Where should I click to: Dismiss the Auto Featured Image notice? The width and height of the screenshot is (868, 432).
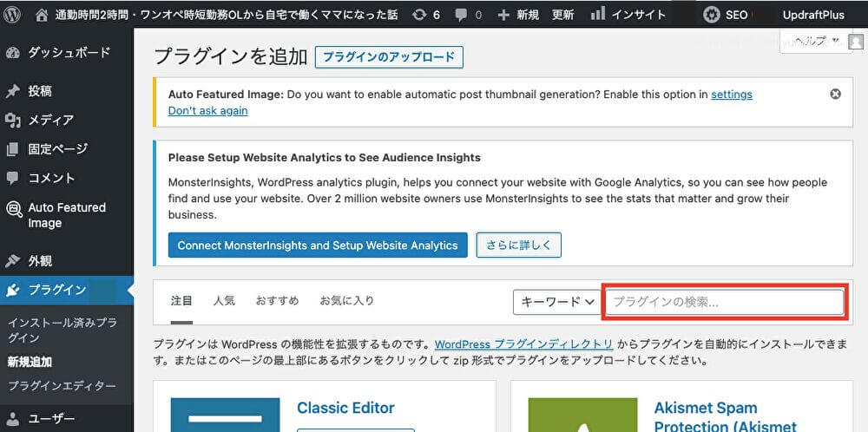tap(836, 94)
